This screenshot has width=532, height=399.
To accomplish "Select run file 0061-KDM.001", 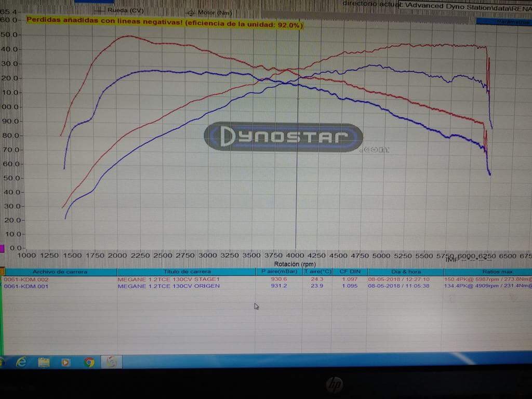I will 26,286.
